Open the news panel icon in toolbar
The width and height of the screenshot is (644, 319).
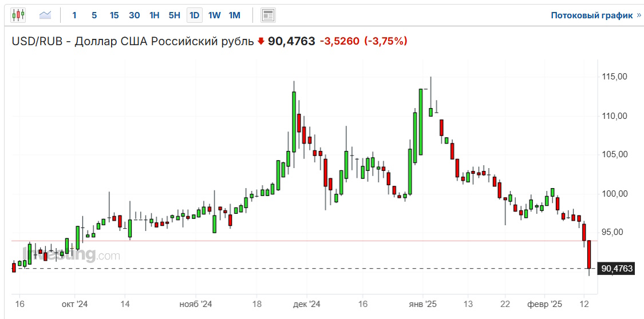coord(268,15)
